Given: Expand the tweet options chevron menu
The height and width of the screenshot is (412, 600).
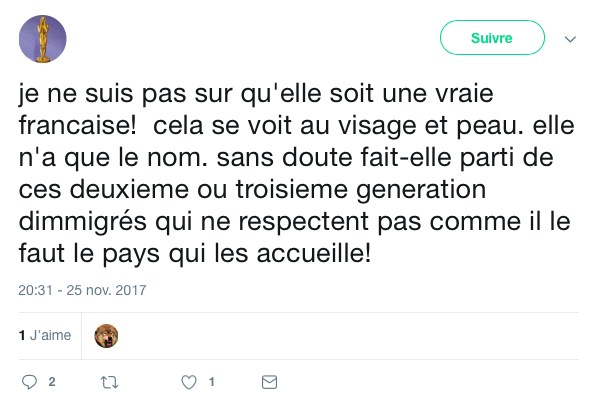Looking at the screenshot, I should (x=570, y=39).
